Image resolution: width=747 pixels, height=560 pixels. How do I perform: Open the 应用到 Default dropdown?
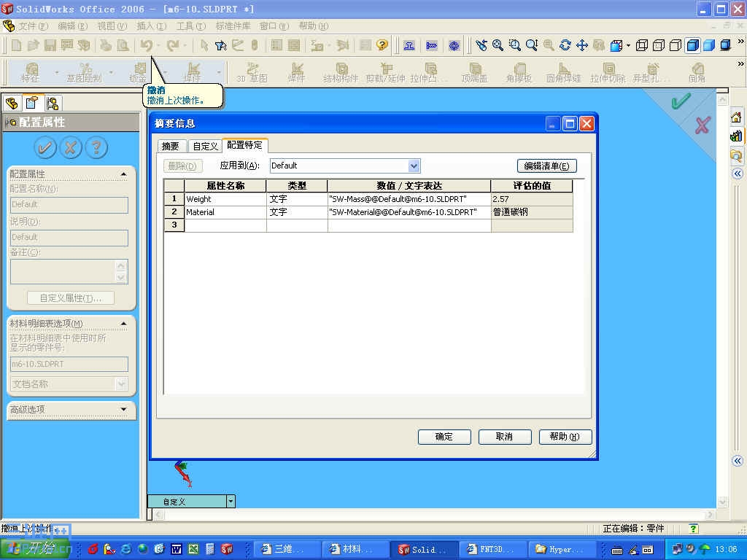click(x=414, y=166)
